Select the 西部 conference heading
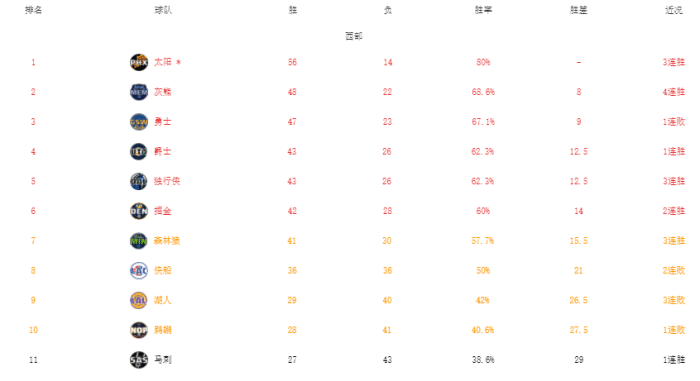 click(x=354, y=36)
